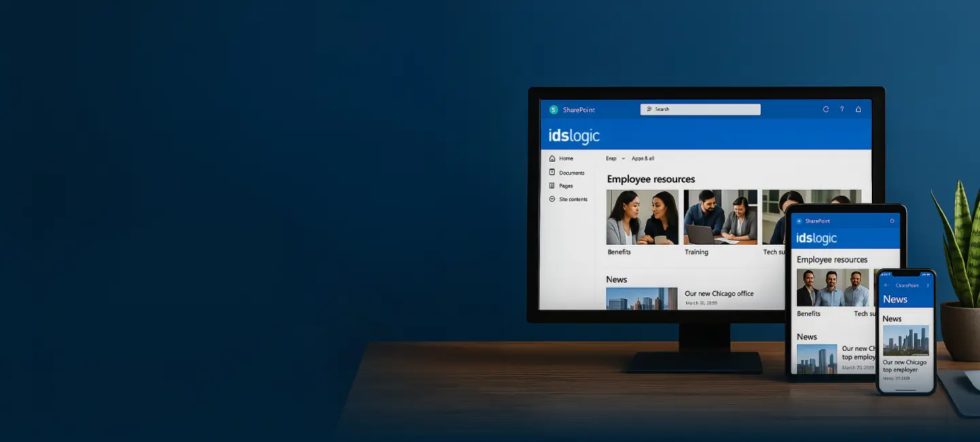Click the Pages icon in the monitor sidebar
This screenshot has height=442, width=980.
point(552,186)
